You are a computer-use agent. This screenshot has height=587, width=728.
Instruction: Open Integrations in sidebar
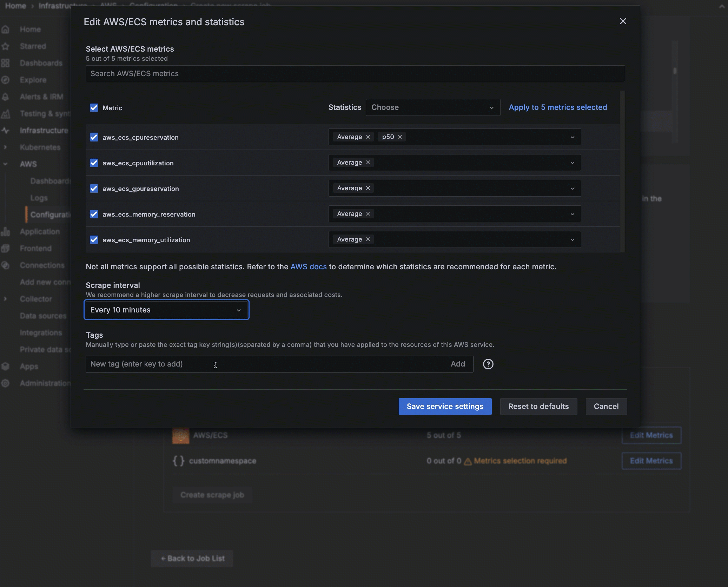pos(41,333)
